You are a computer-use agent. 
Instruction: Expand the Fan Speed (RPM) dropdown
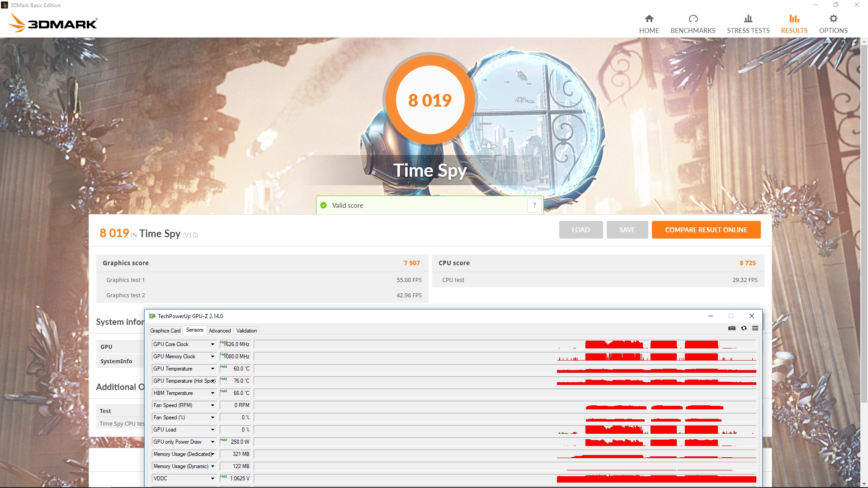pos(212,405)
